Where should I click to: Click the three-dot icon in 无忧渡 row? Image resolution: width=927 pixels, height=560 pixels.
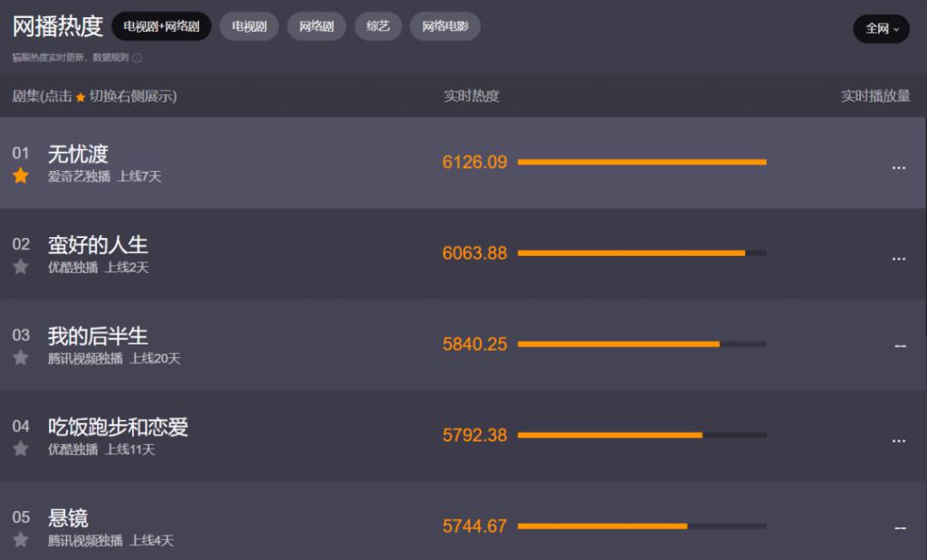click(899, 168)
